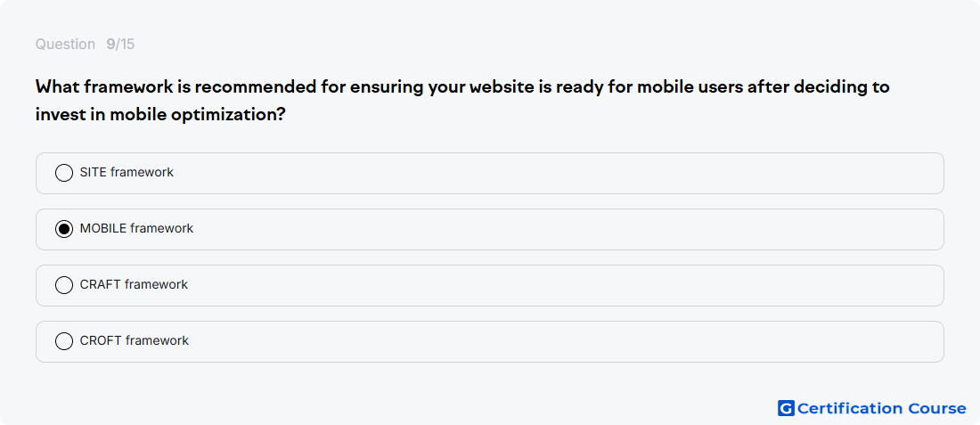Select the SITE framework radio button
Image resolution: width=980 pixels, height=425 pixels.
tap(64, 173)
